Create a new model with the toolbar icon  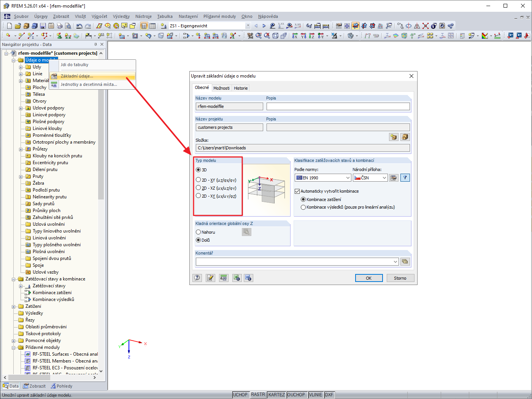pyautogui.click(x=10, y=26)
